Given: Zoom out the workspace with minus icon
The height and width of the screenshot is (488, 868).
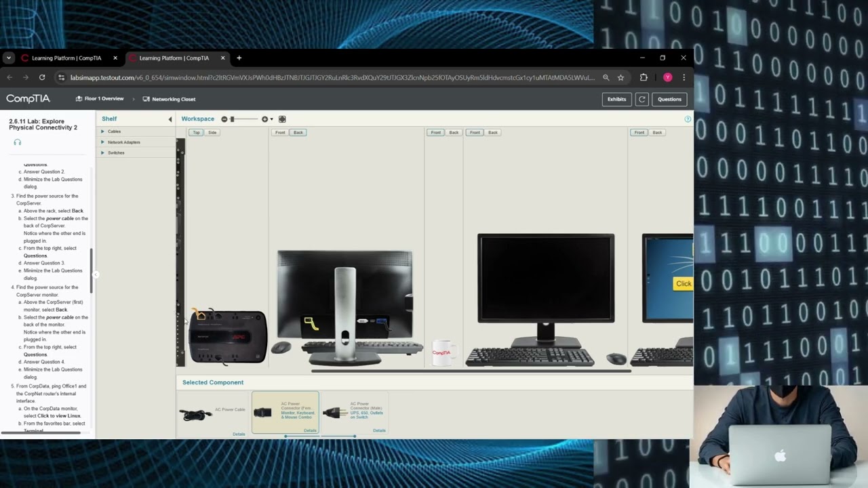Looking at the screenshot, I should [x=224, y=119].
